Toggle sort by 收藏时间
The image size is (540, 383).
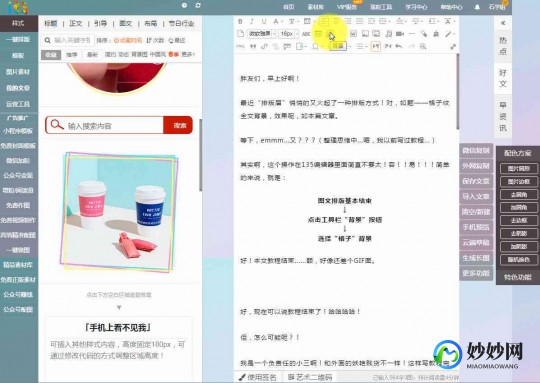tap(128, 40)
